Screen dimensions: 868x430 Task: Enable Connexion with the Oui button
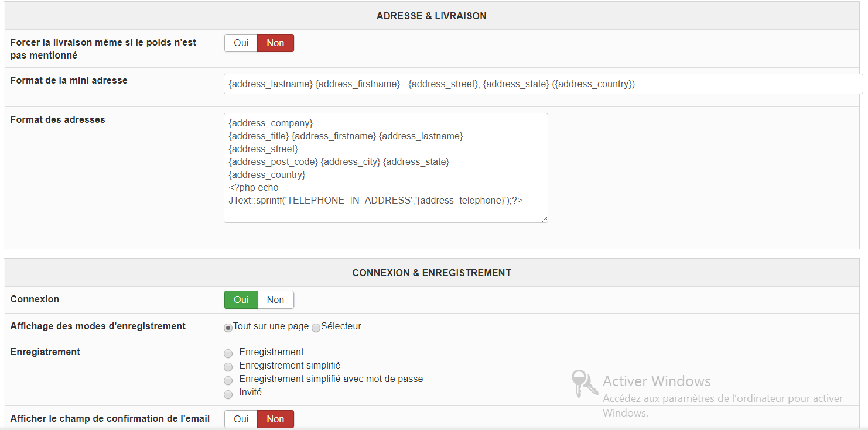click(241, 300)
